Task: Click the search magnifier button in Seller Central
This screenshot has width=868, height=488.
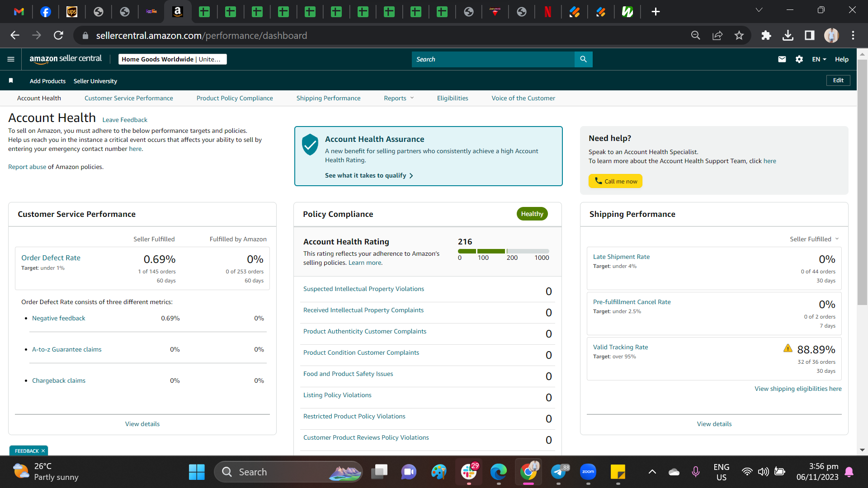Action: pos(583,59)
